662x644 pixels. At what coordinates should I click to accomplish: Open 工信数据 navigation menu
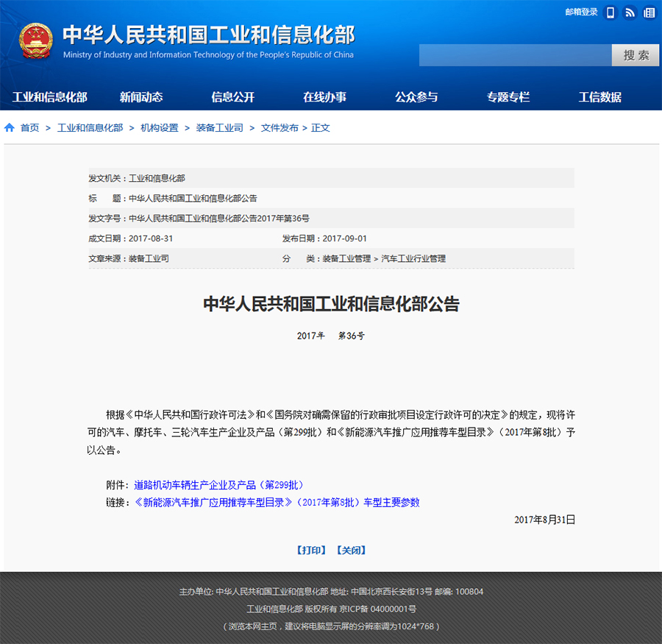coord(600,96)
